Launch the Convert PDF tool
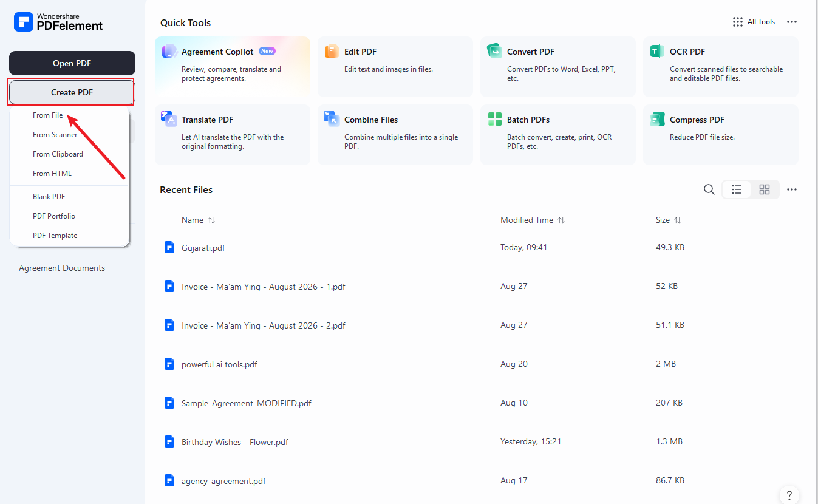 [x=558, y=66]
